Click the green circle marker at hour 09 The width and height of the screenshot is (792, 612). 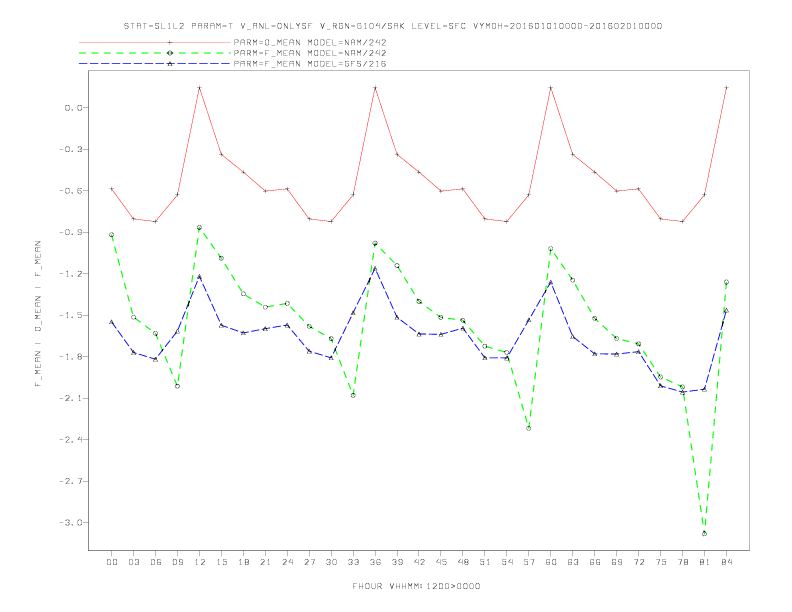coord(177,386)
